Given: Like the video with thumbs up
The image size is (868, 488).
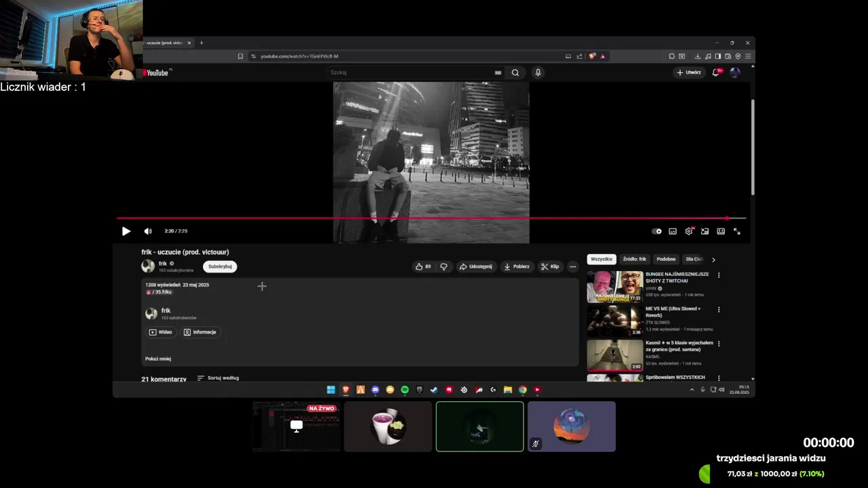Looking at the screenshot, I should coord(424,266).
